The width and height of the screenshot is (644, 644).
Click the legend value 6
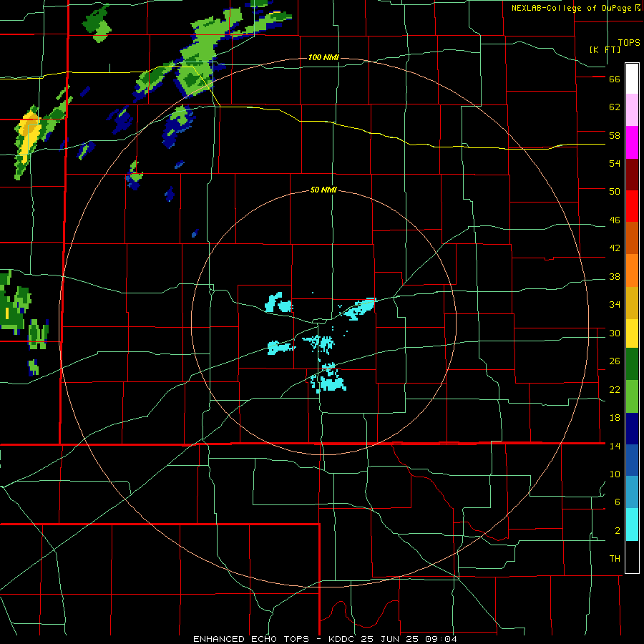coord(618,502)
